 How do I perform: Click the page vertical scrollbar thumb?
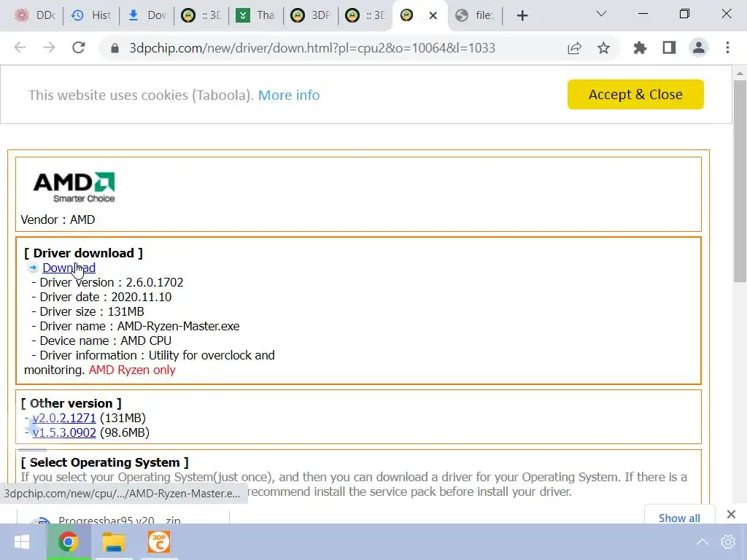pyautogui.click(x=740, y=181)
